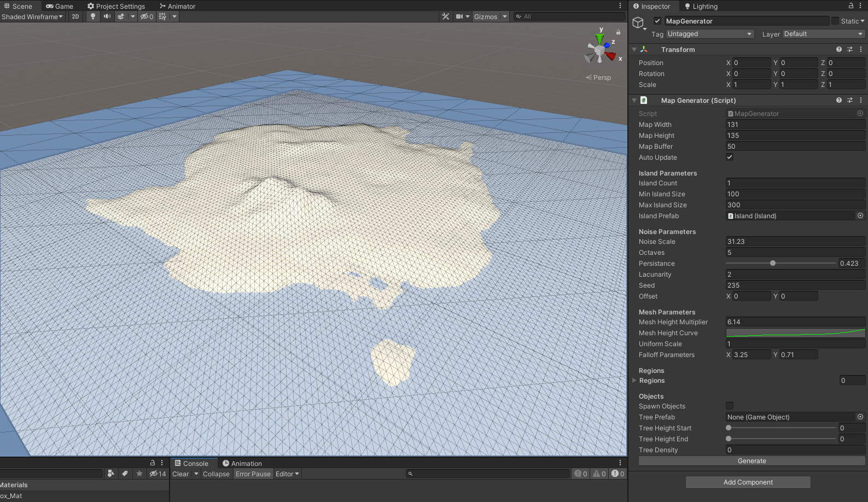
Task: Click the Transform component help icon
Action: click(838, 49)
